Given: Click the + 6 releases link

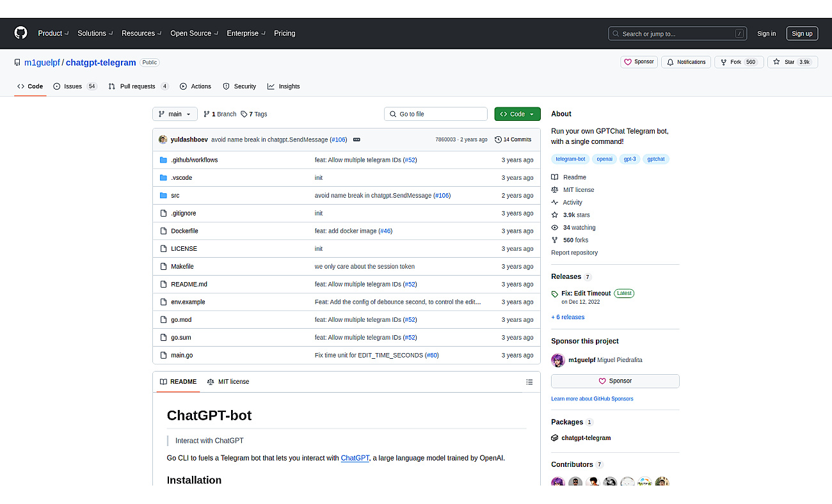Looking at the screenshot, I should point(568,317).
